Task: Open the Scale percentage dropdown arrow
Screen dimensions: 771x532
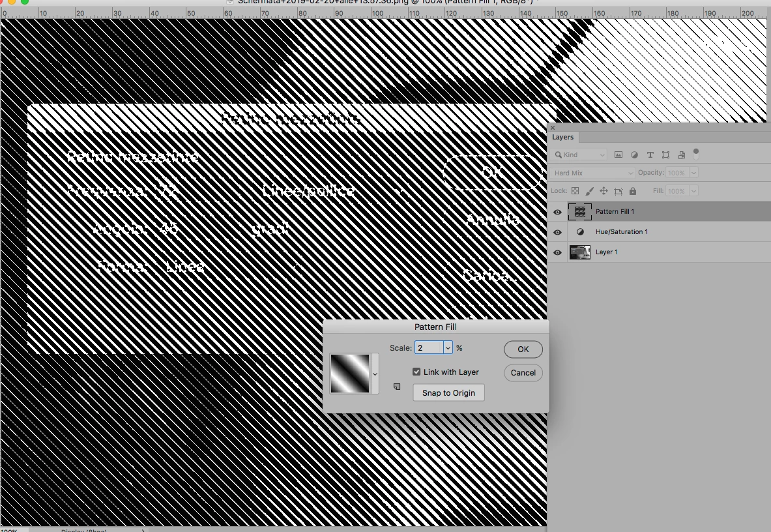Action: pyautogui.click(x=448, y=347)
